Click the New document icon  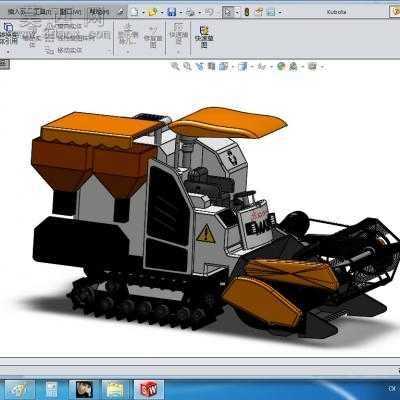[135, 12]
